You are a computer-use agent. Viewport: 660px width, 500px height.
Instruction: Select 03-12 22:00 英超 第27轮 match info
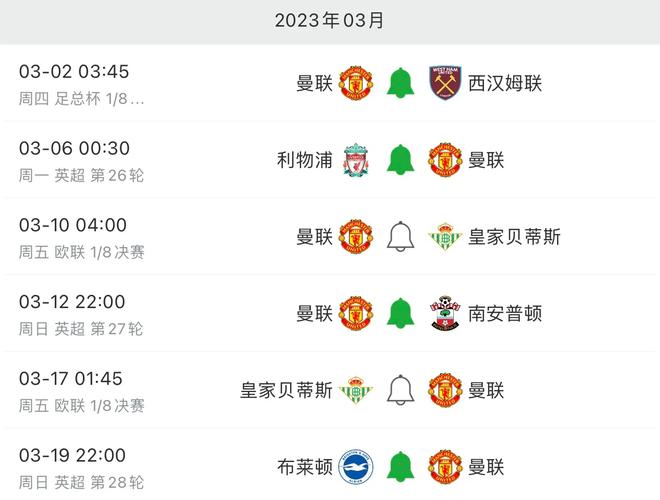(x=82, y=313)
